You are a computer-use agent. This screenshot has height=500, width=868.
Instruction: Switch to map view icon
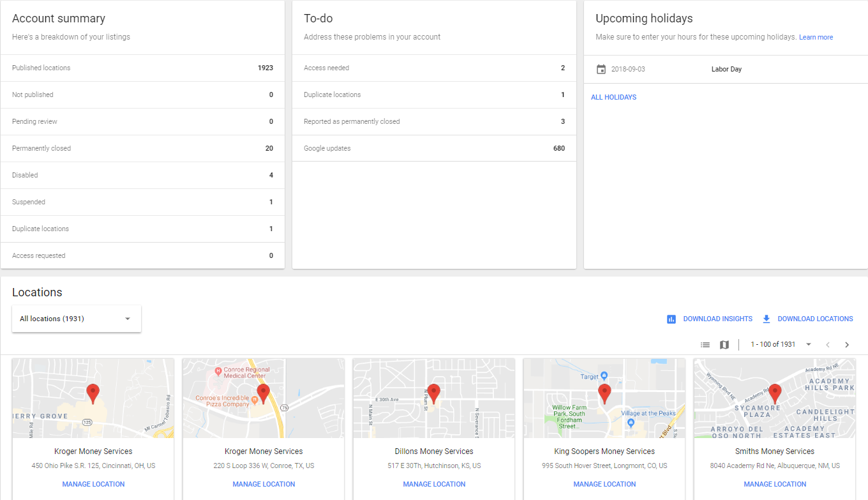pyautogui.click(x=724, y=345)
